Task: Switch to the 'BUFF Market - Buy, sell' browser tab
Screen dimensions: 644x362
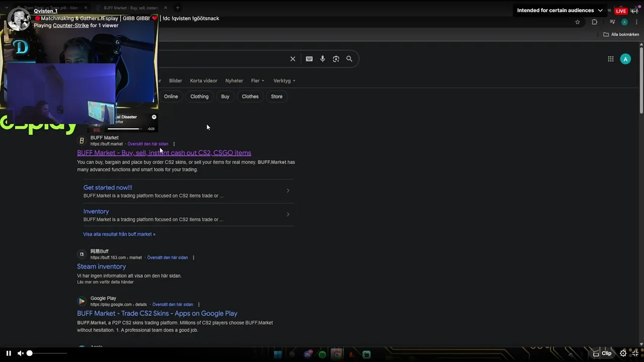Action: tap(130, 8)
